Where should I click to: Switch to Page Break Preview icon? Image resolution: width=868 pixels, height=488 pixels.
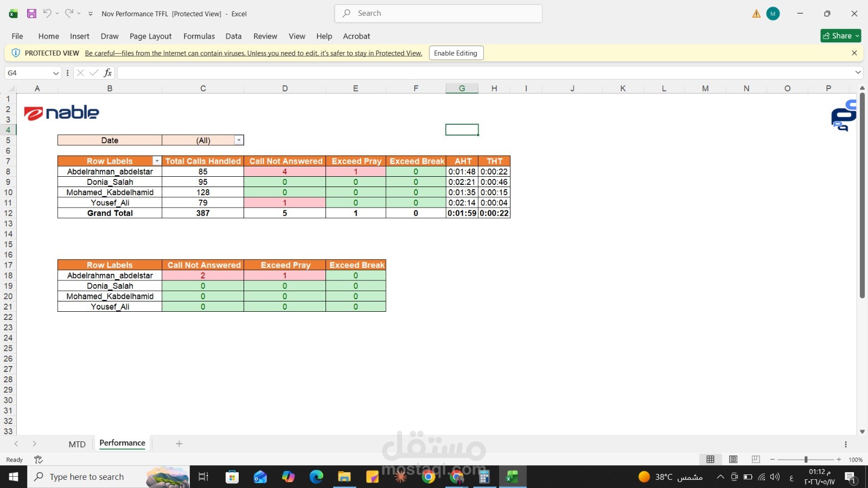[756, 459]
